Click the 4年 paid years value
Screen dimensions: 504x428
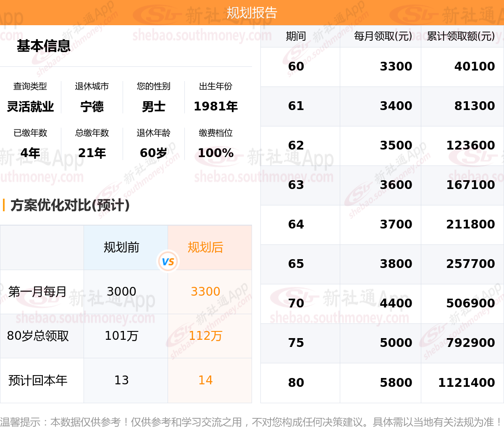point(30,153)
